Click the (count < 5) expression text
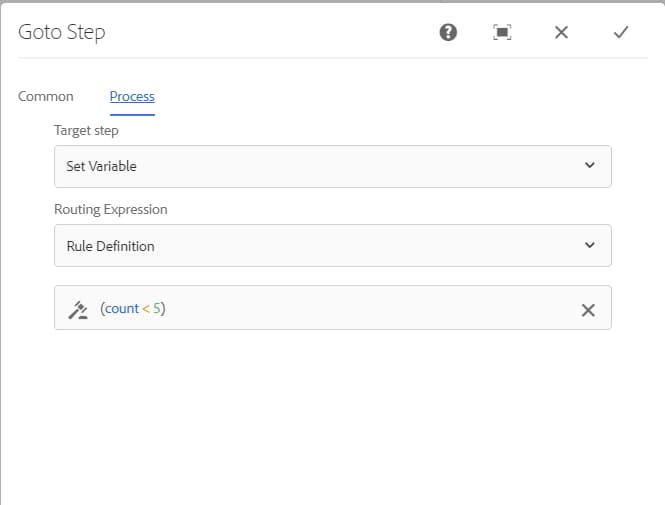Image resolution: width=665 pixels, height=505 pixels. pos(133,309)
